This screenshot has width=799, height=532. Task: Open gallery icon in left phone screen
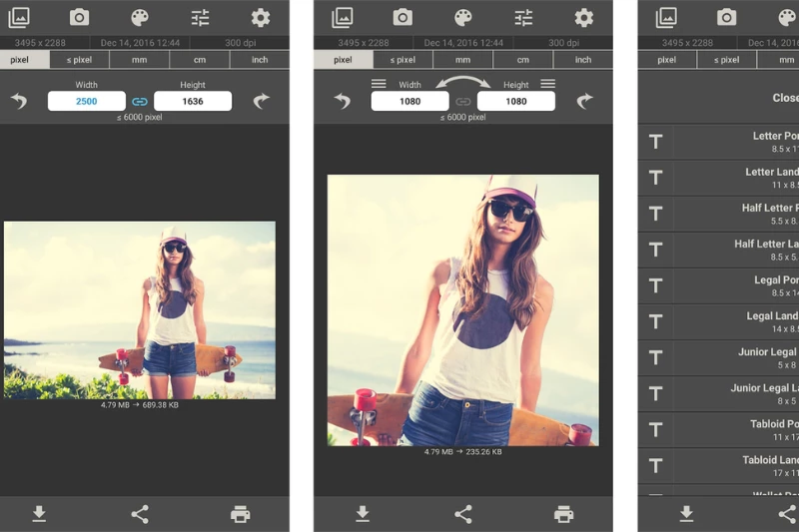[x=19, y=18]
